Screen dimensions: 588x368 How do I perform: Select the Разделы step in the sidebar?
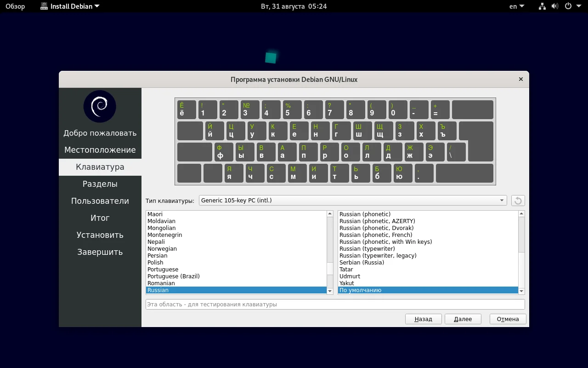[x=100, y=184]
